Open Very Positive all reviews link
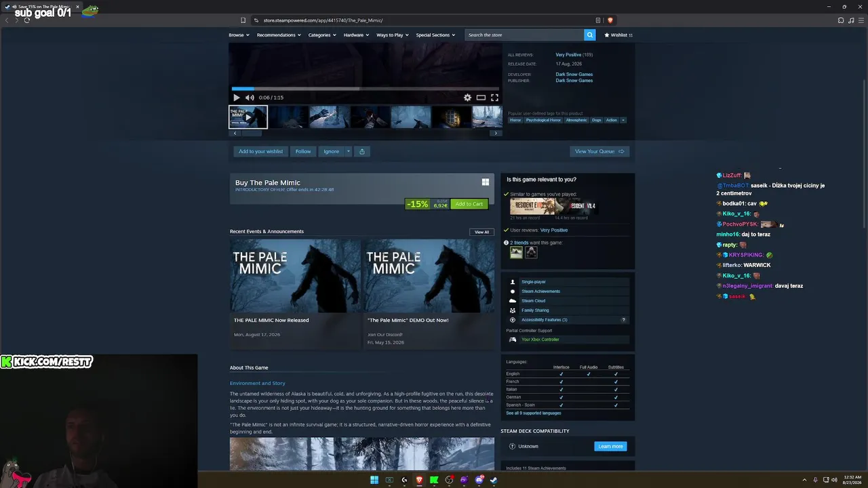This screenshot has width=868, height=488. point(568,55)
